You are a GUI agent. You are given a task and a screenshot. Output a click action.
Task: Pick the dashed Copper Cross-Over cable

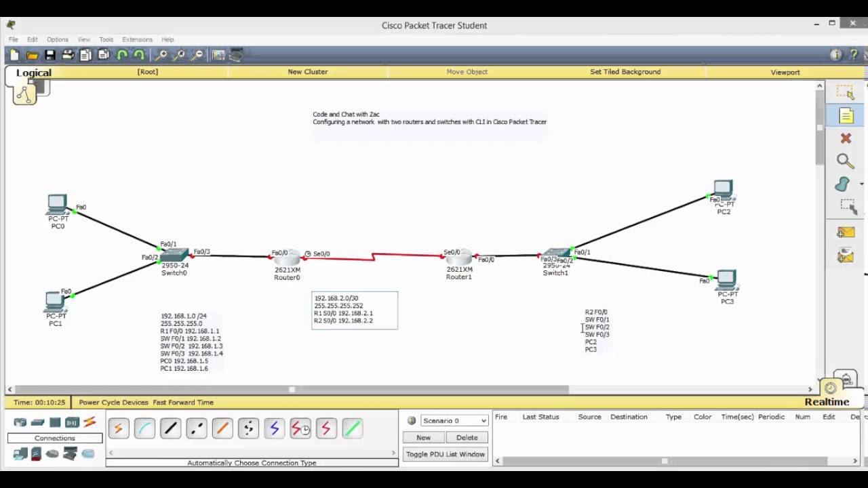[197, 428]
